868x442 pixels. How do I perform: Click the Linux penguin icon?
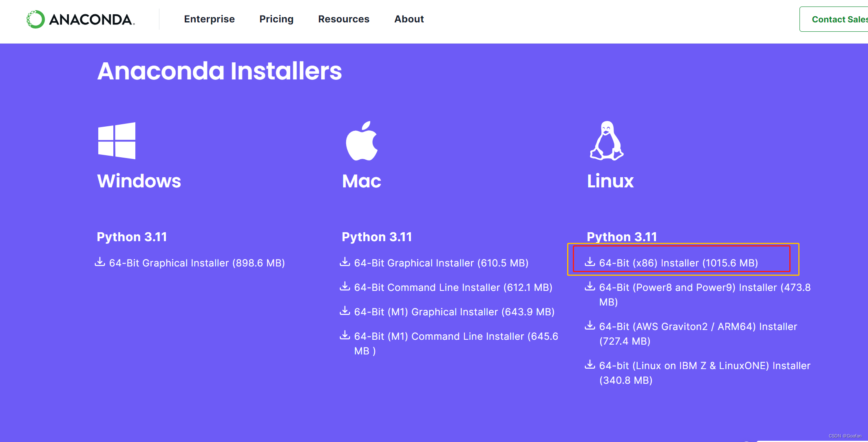tap(607, 141)
